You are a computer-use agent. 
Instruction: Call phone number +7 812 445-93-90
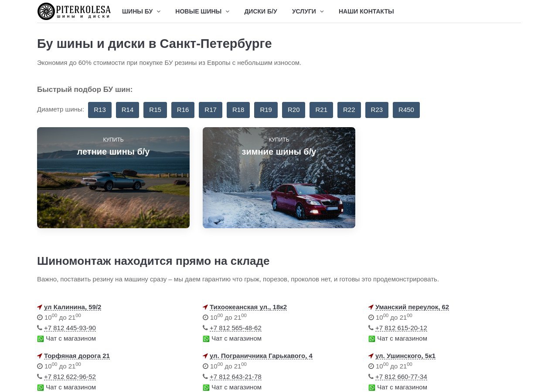(x=70, y=328)
